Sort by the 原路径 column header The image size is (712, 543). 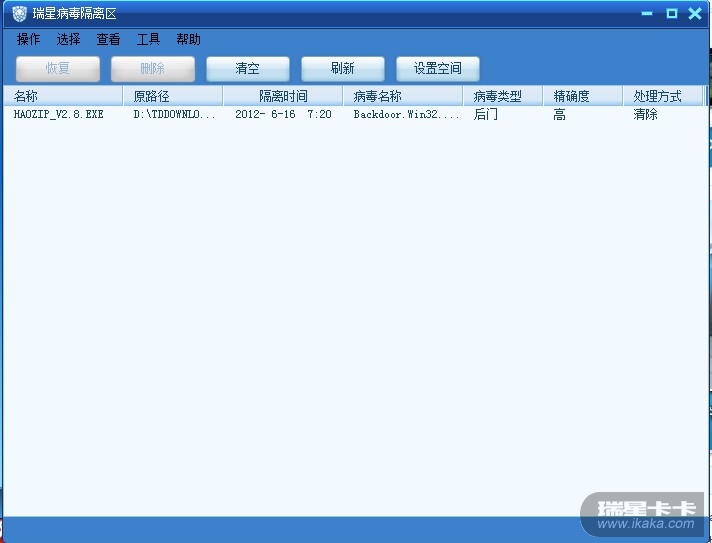click(x=173, y=96)
